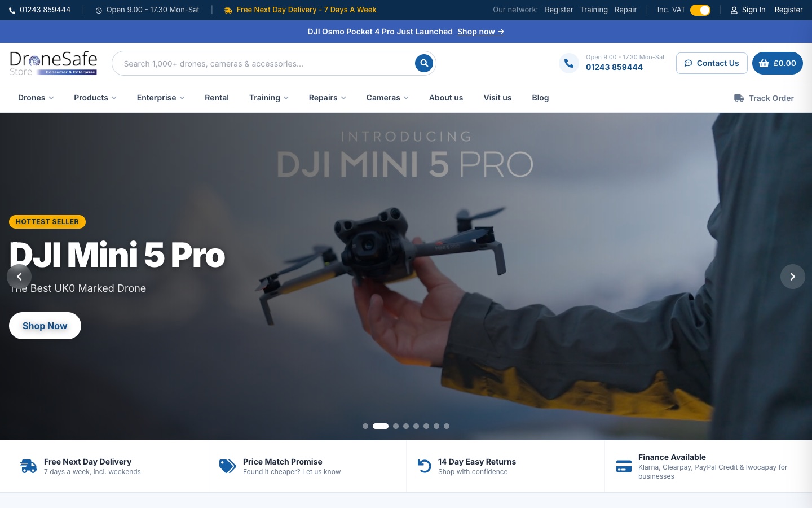Open the Visit us page
The height and width of the screenshot is (508, 812).
coord(497,98)
